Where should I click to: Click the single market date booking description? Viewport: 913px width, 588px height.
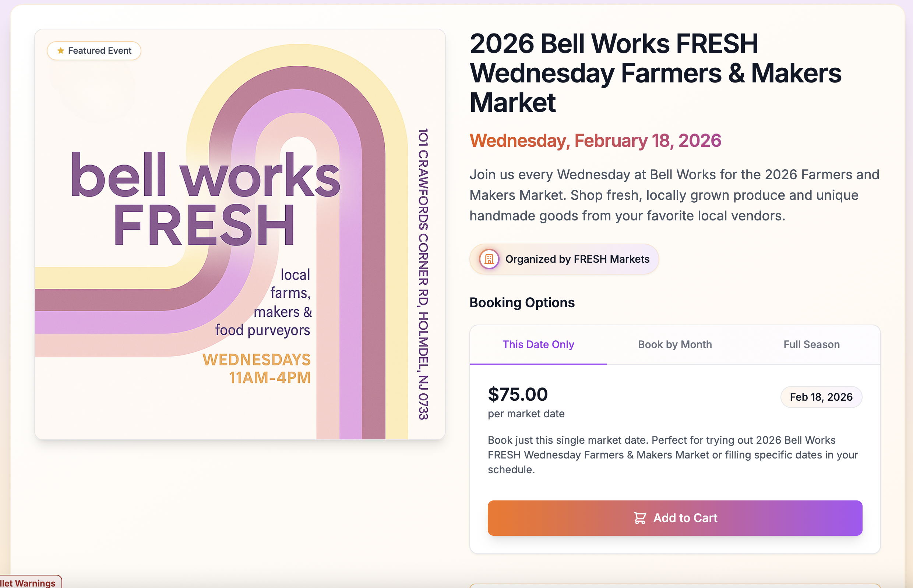(672, 455)
